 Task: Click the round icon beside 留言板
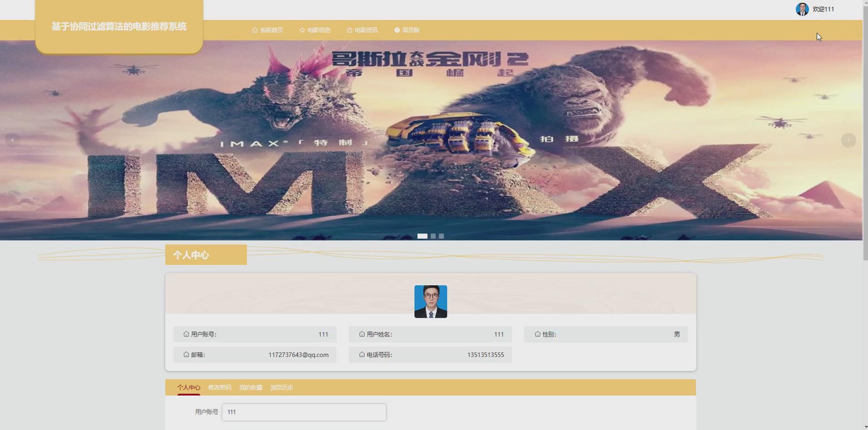pyautogui.click(x=397, y=30)
